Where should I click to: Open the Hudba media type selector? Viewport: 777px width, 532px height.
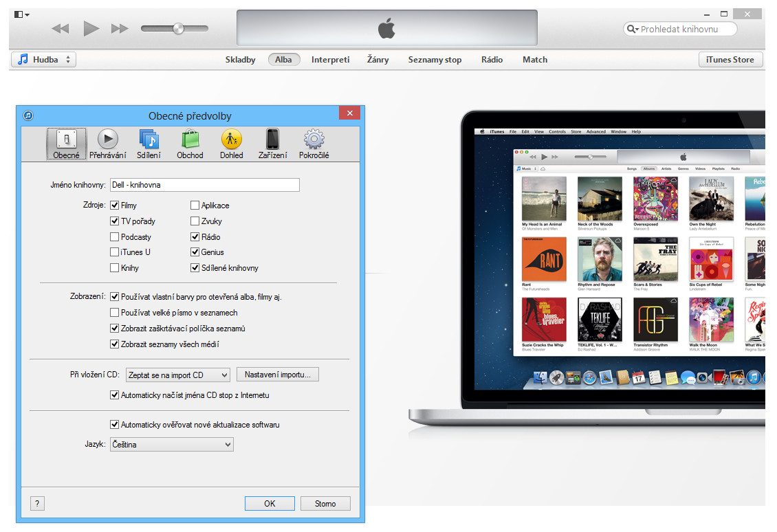tap(43, 59)
